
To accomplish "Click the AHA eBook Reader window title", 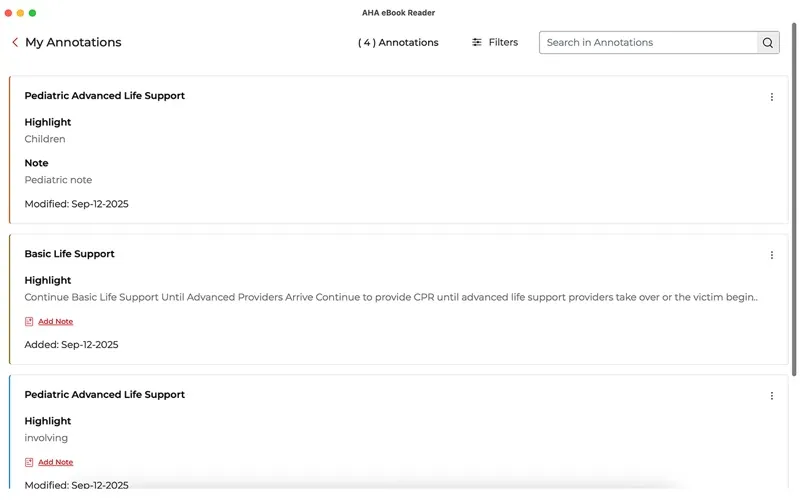I will pyautogui.click(x=398, y=13).
